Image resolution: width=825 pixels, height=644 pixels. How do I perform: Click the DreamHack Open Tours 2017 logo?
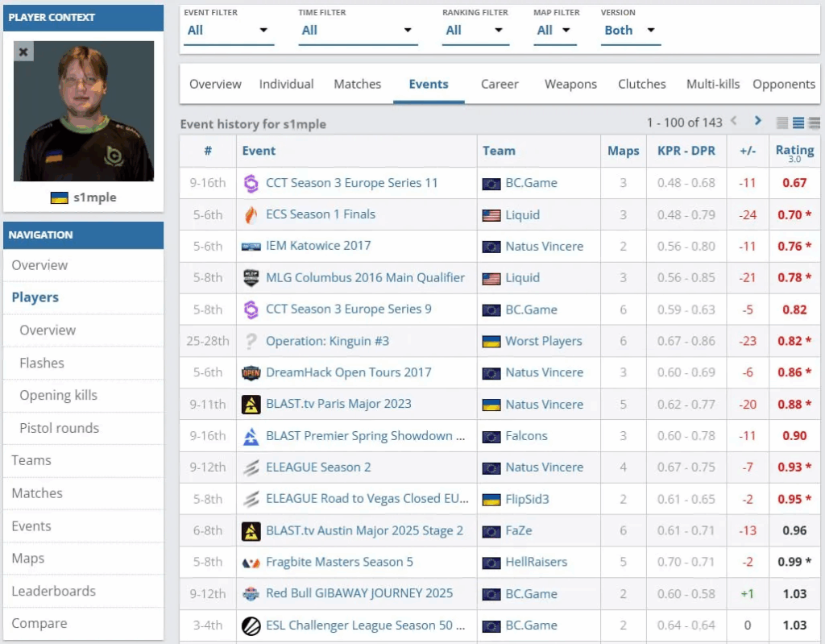pos(251,373)
